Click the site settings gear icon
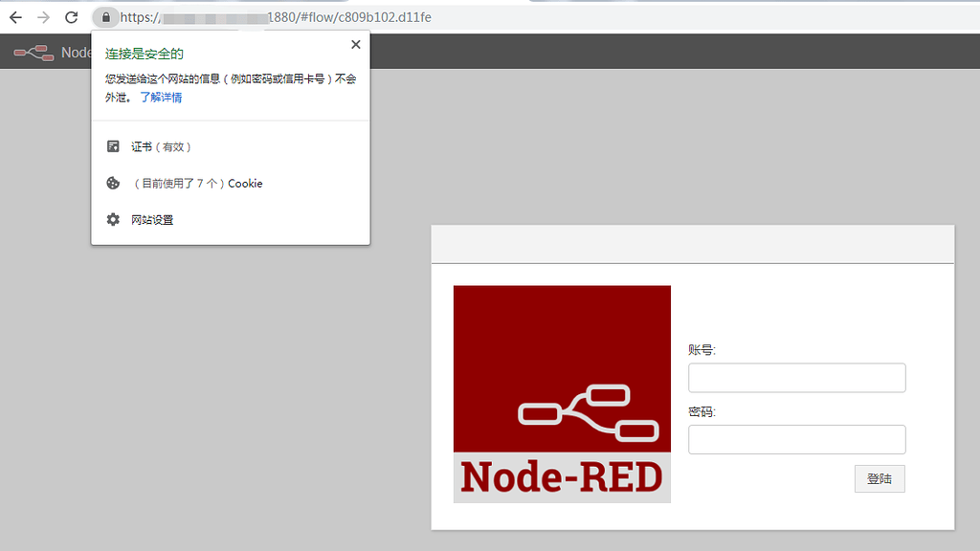 113,219
